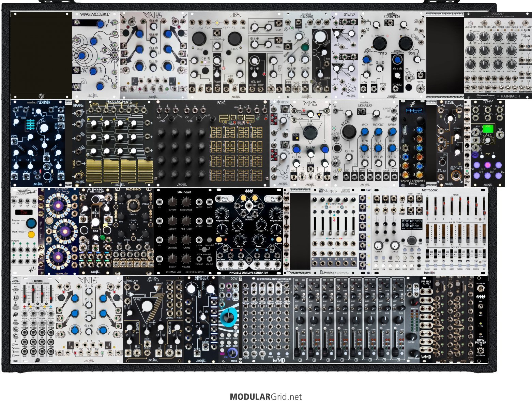Click the x0x-heart VOLUME knob
532x404 pixels.
click(186, 260)
